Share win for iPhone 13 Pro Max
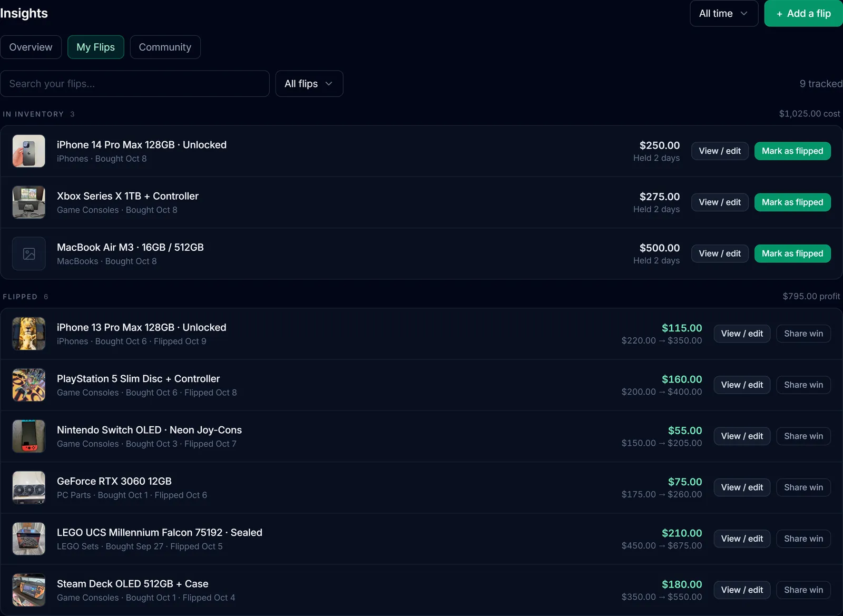843x616 pixels. coord(803,334)
